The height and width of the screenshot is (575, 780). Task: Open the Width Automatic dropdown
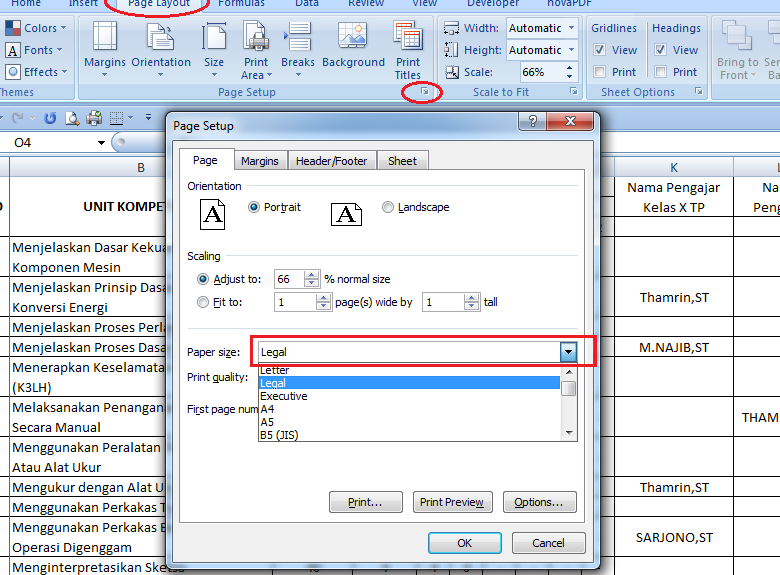point(572,28)
